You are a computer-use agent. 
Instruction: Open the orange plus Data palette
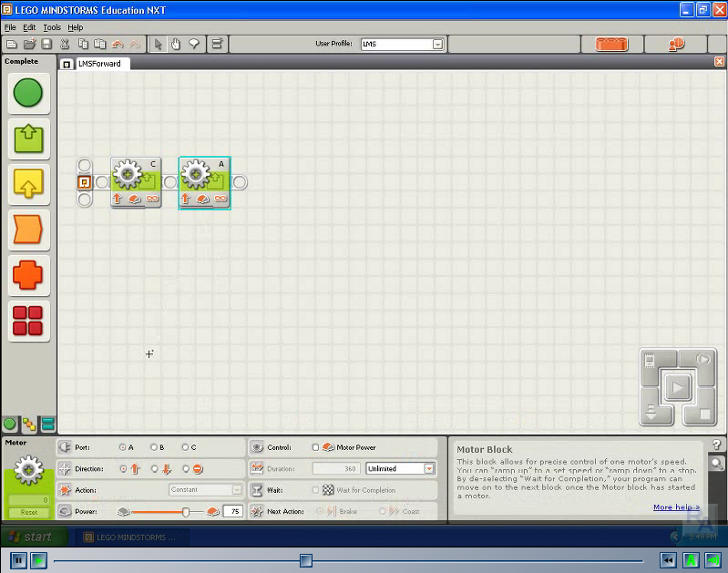(x=28, y=275)
